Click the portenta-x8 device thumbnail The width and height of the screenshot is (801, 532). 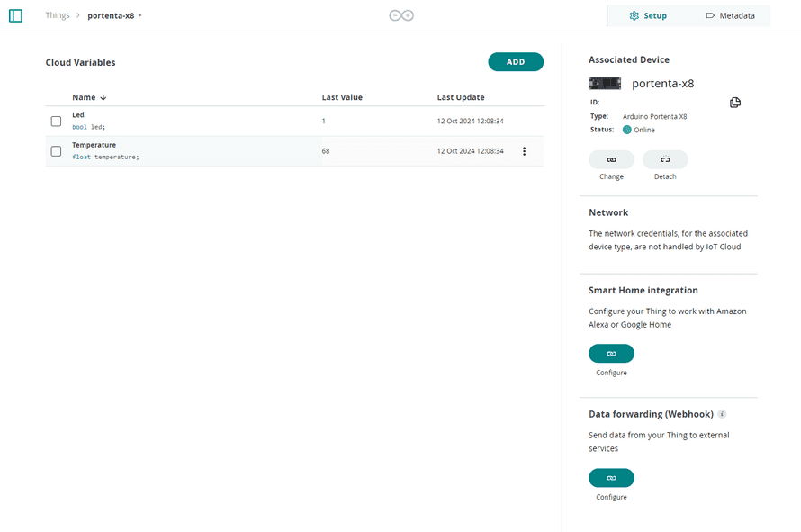[x=605, y=84]
